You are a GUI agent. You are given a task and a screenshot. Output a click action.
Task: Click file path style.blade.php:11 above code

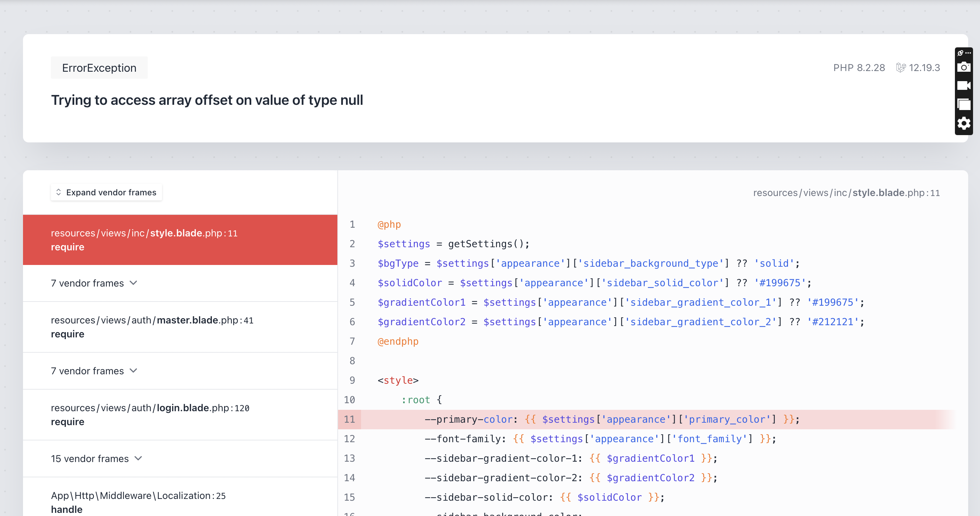click(847, 193)
